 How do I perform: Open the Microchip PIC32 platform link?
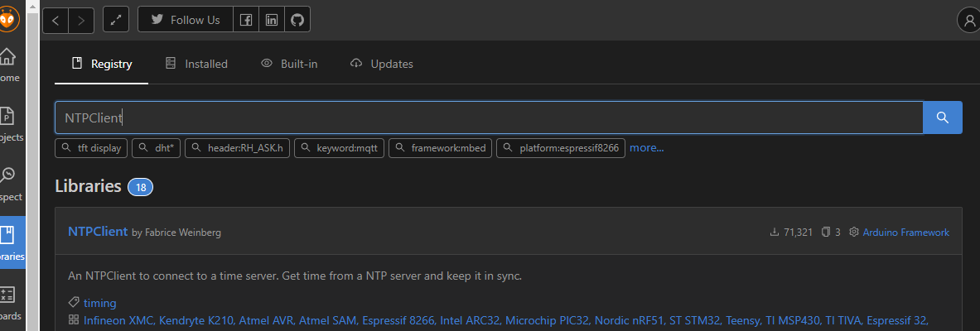click(x=548, y=320)
